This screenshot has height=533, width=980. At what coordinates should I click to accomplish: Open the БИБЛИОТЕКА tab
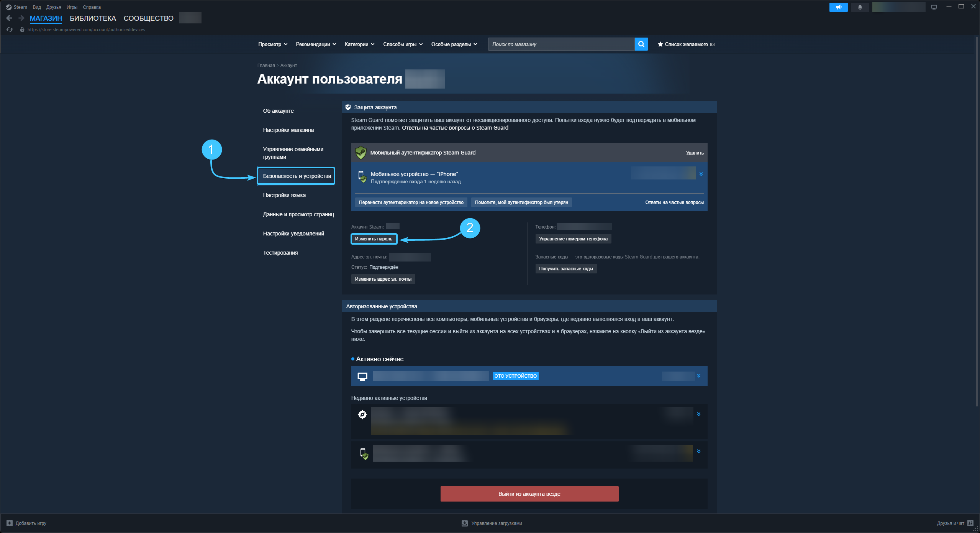(x=93, y=18)
